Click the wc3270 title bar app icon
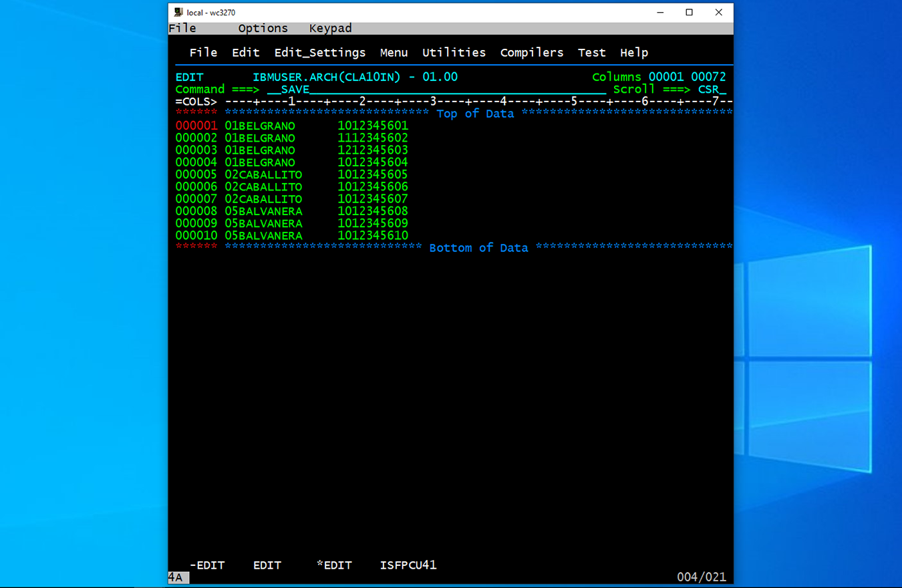 coord(178,12)
